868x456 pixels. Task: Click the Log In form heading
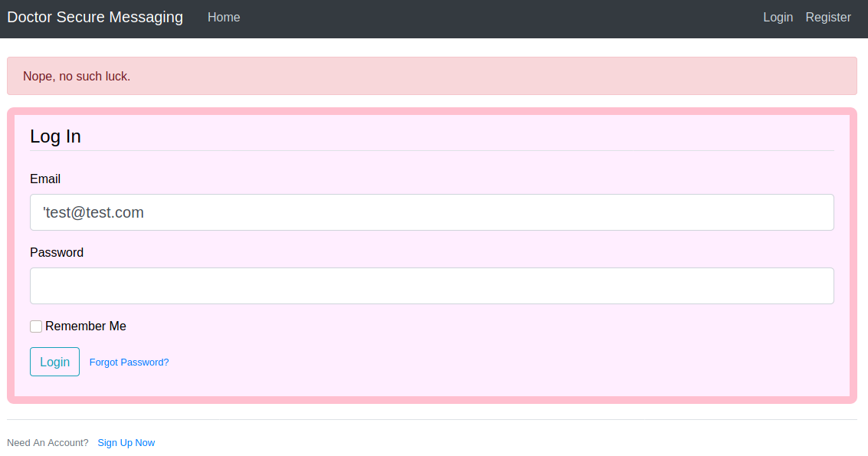pyautogui.click(x=55, y=136)
